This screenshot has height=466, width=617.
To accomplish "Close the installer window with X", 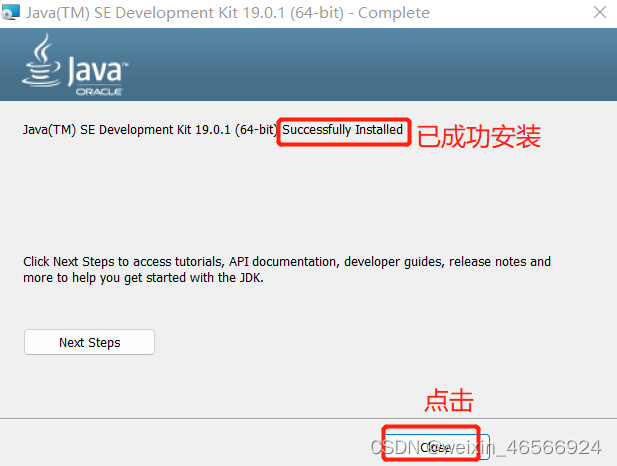I will point(600,12).
